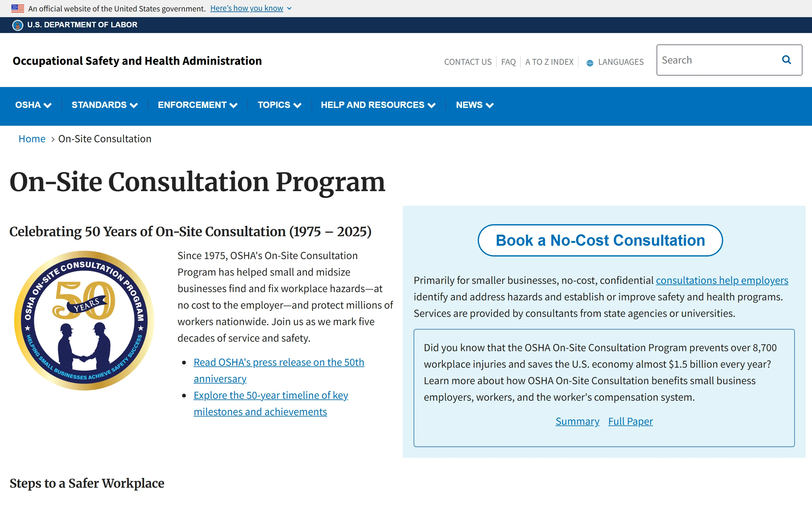Click the globe icon beside Languages

(x=590, y=63)
